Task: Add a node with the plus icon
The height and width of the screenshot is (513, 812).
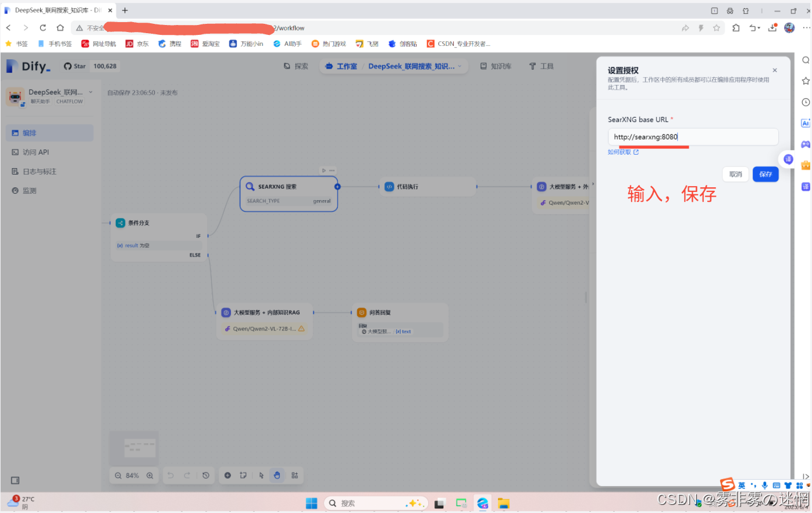Action: point(227,475)
